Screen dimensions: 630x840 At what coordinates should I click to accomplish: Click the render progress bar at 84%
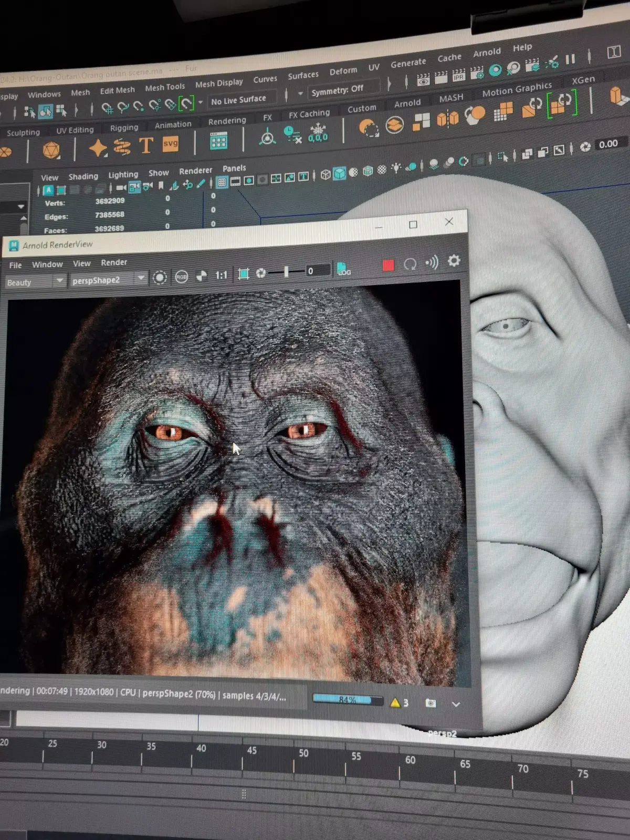coord(347,699)
